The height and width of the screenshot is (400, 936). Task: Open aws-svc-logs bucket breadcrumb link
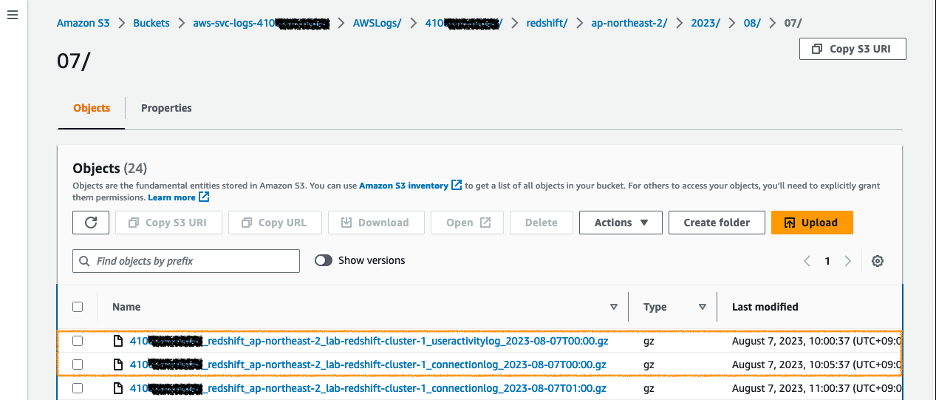(x=261, y=23)
